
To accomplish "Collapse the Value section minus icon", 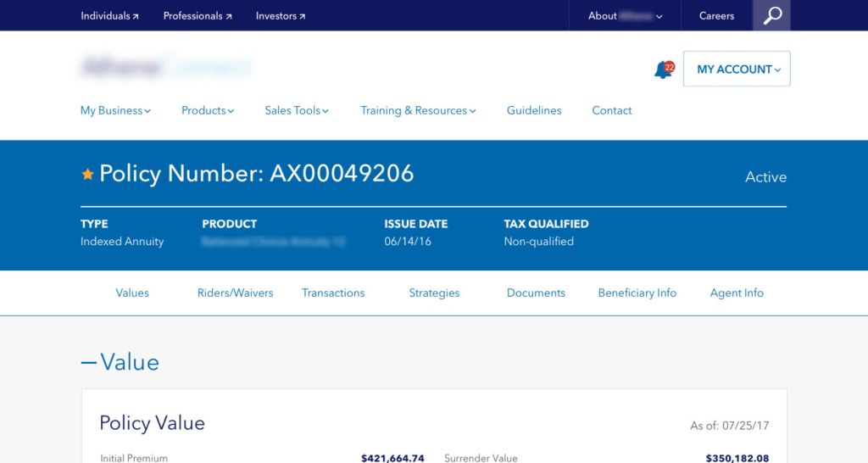I will coord(89,363).
